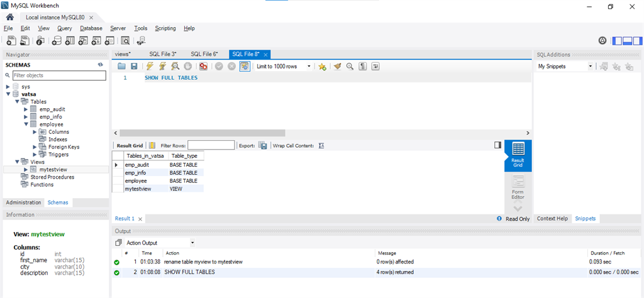Reconnect to DBMS toolbar icon
The image size is (644, 298).
coord(141,40)
